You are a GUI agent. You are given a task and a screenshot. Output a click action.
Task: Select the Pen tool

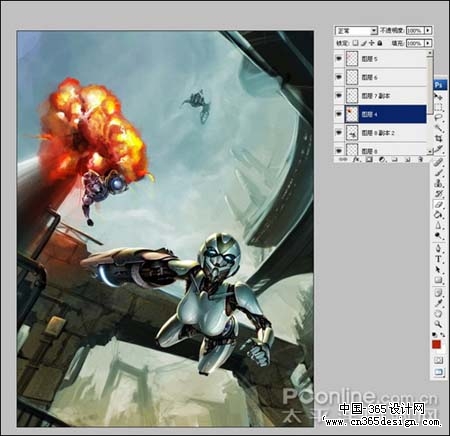438,248
